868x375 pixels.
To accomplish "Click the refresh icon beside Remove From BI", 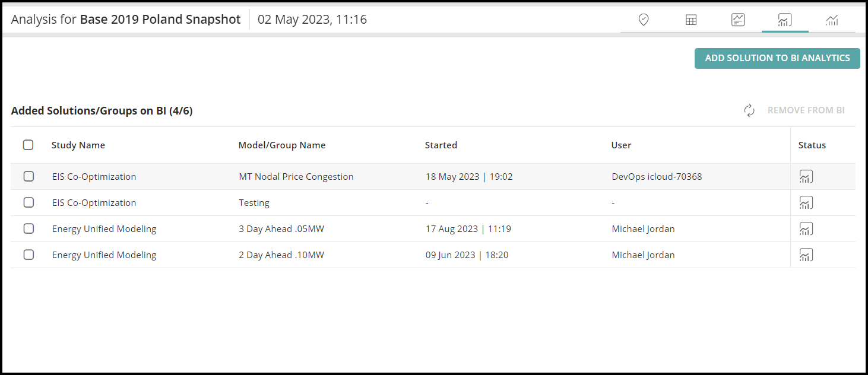I will click(749, 110).
